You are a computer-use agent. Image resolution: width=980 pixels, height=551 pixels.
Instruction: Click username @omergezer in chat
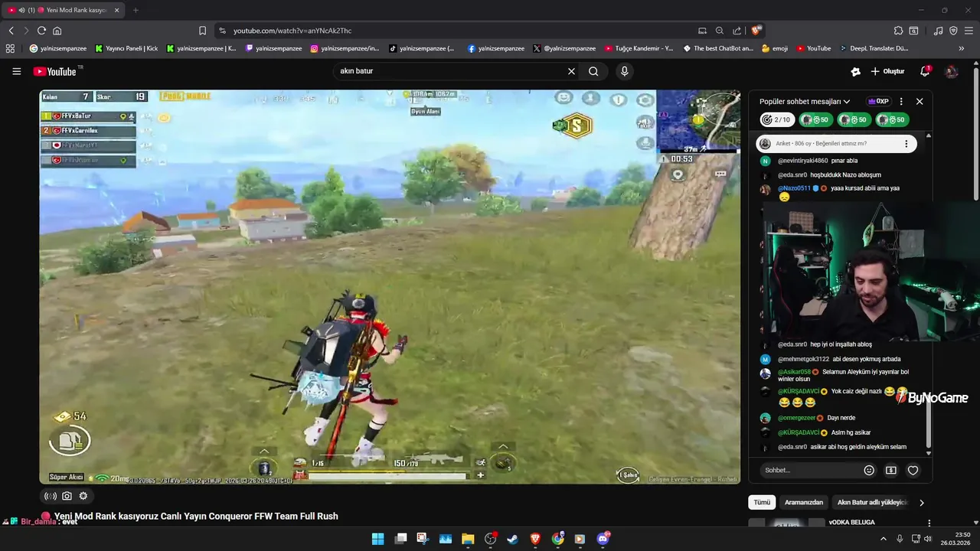pos(796,418)
